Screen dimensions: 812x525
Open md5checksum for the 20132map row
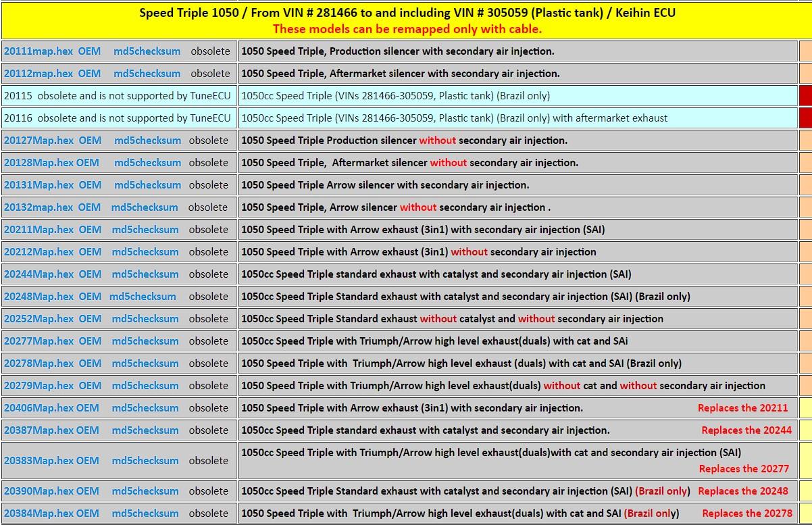point(145,207)
